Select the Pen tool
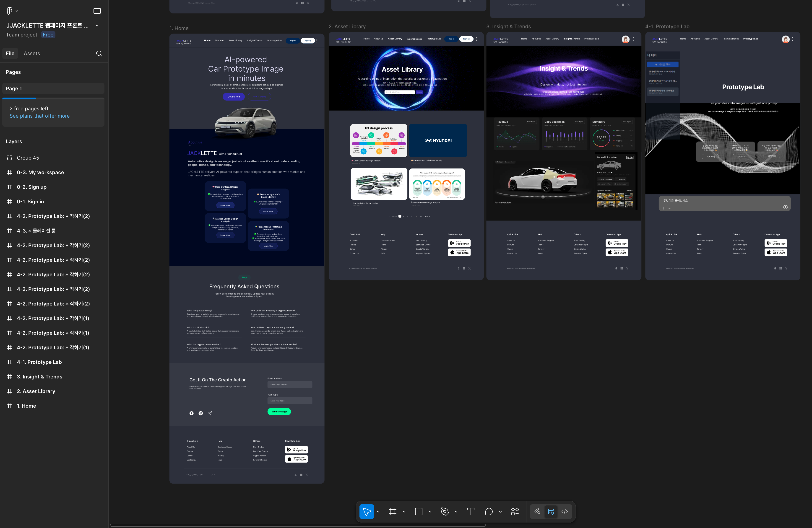812x528 pixels. [445, 512]
